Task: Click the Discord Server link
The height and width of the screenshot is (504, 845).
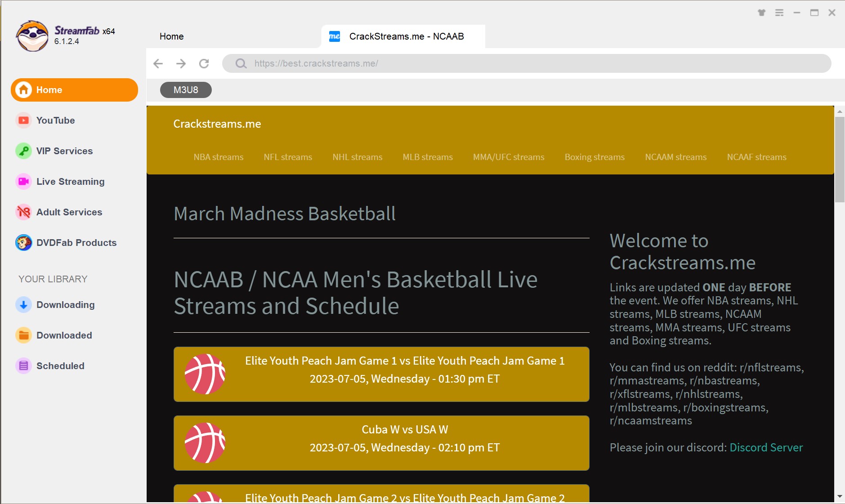Action: click(x=766, y=447)
